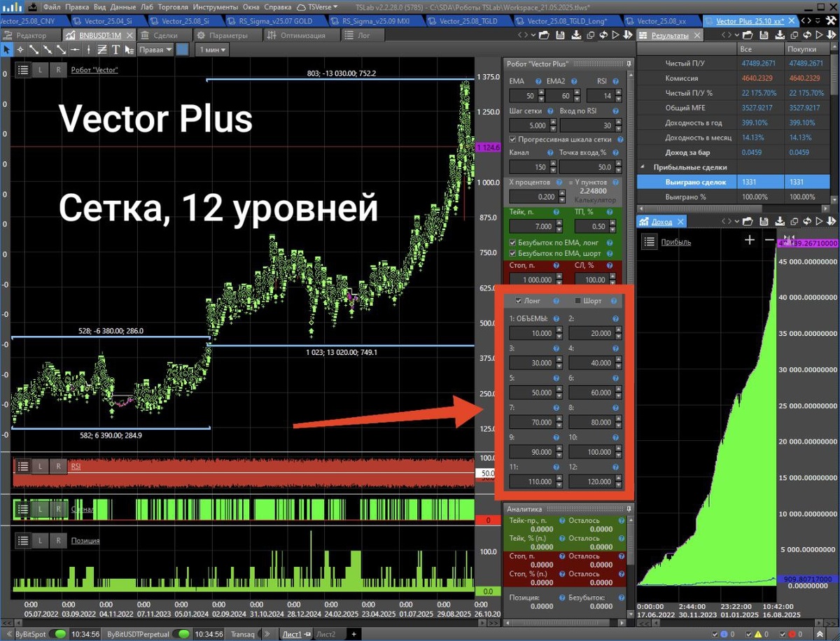The image size is (840, 641).
Task: Open the Правая axis dropdown
Action: 155,50
